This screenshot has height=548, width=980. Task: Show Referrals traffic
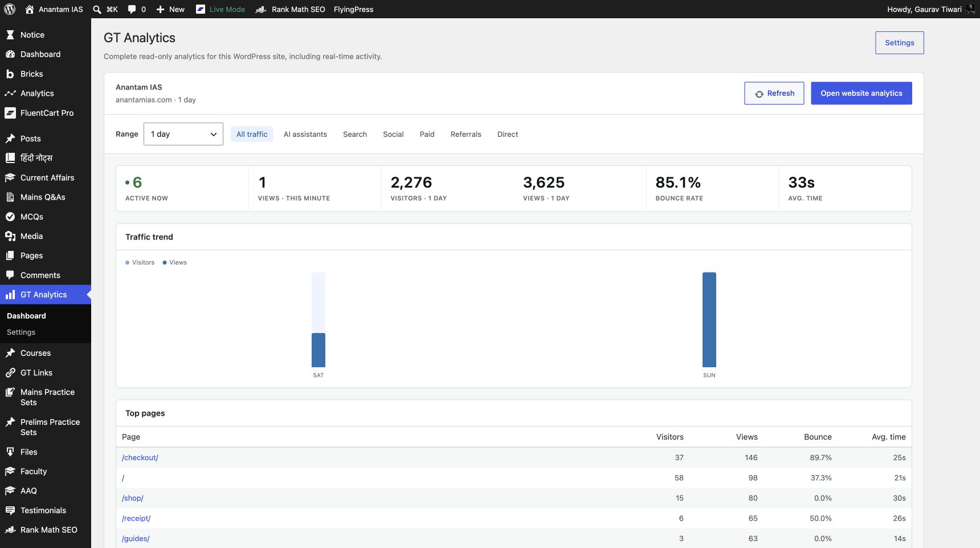[466, 134]
